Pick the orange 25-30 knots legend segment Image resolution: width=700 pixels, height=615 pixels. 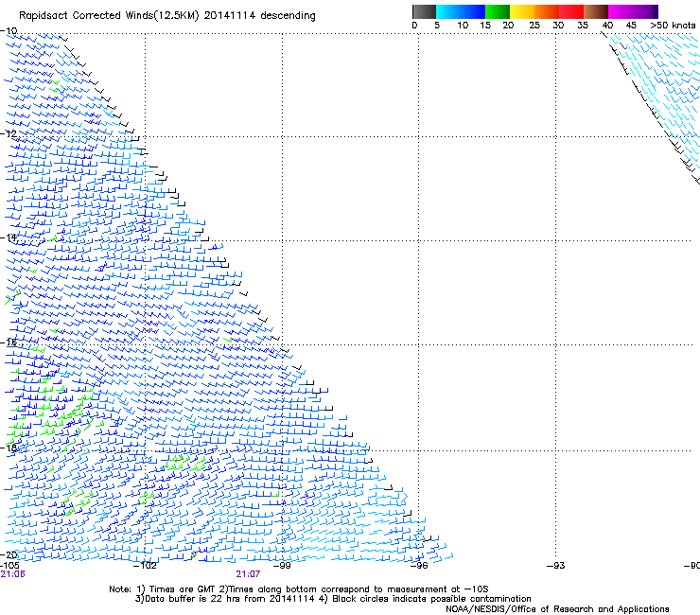tap(547, 11)
